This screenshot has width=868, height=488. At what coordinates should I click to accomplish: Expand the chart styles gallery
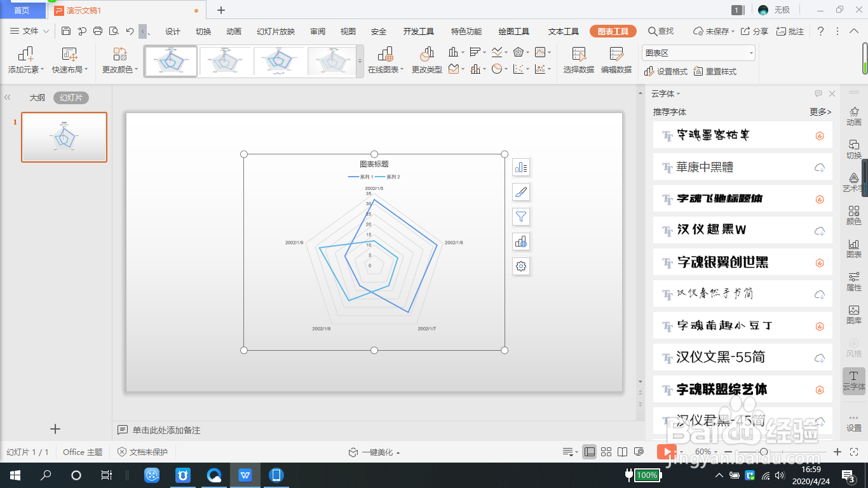coord(360,61)
